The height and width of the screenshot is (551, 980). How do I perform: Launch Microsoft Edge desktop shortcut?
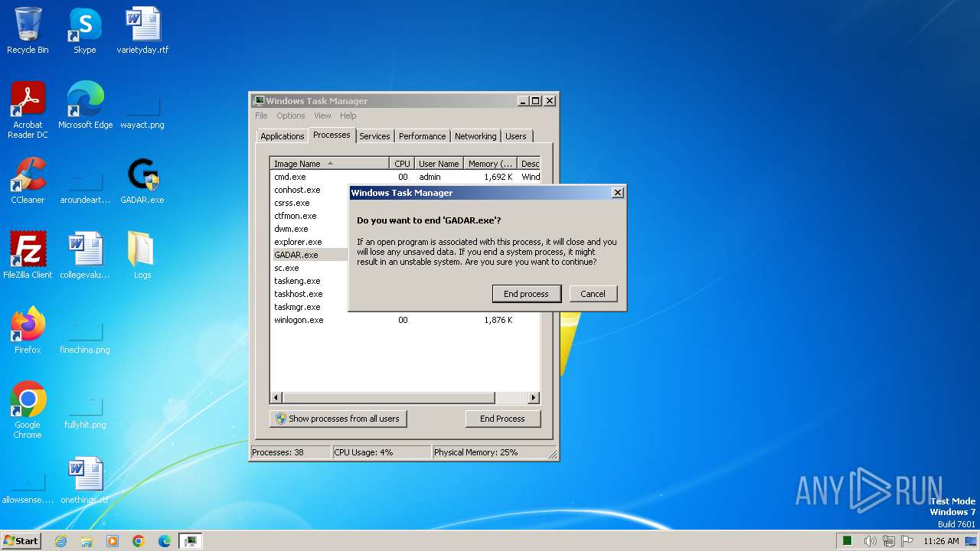click(85, 106)
